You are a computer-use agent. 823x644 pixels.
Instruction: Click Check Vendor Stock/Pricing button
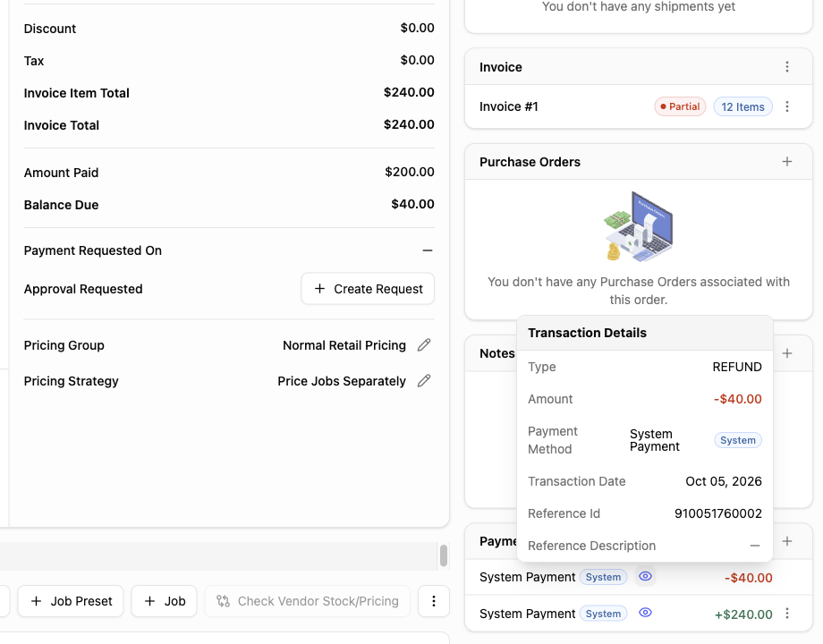308,601
